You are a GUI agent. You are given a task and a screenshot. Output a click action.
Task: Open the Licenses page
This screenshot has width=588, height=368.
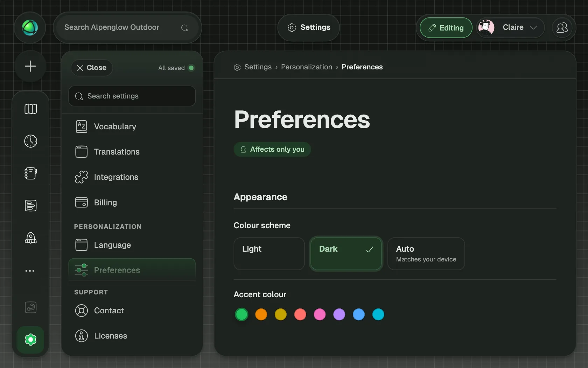pos(132,336)
